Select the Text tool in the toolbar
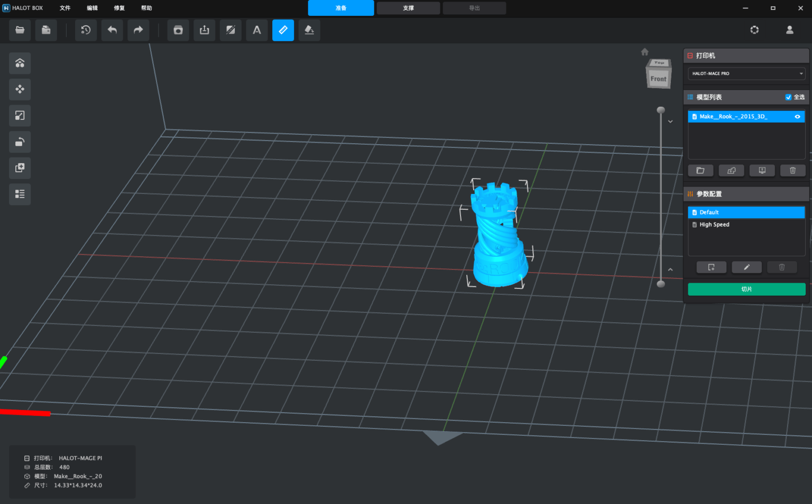Screen dimensions: 812x504 click(x=257, y=30)
